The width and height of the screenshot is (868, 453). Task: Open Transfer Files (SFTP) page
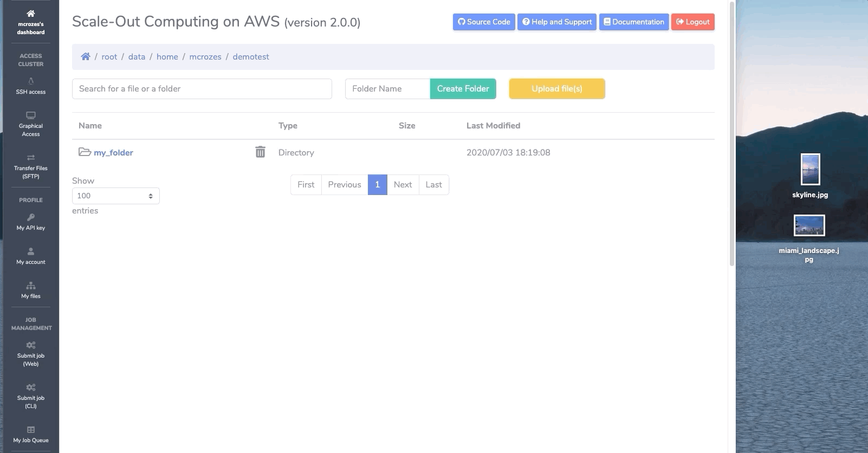tap(31, 166)
